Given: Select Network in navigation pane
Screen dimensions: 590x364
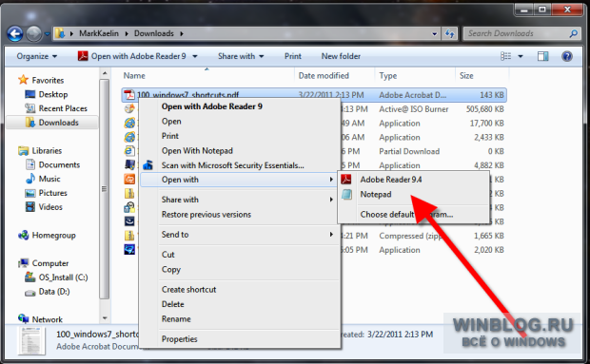Looking at the screenshot, I should click(x=47, y=319).
